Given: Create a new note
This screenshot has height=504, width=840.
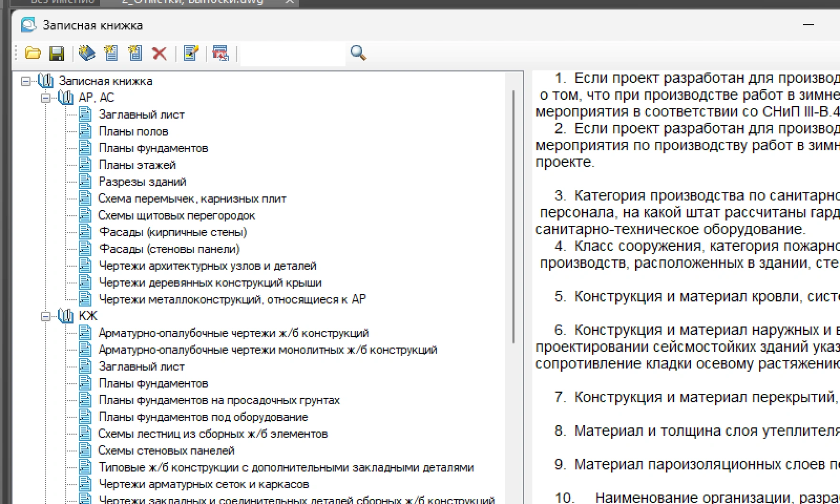Looking at the screenshot, I should pyautogui.click(x=111, y=54).
